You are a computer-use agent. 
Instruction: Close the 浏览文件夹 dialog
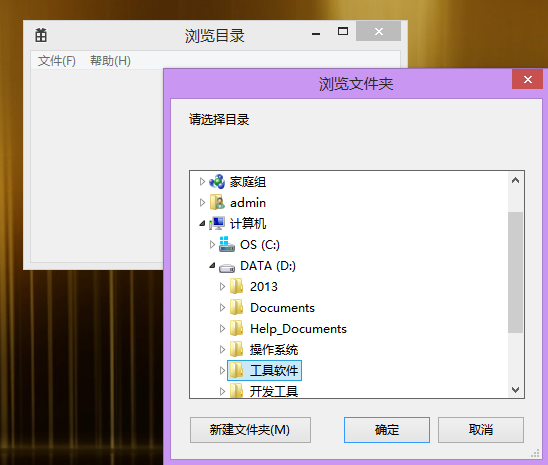tap(527, 79)
